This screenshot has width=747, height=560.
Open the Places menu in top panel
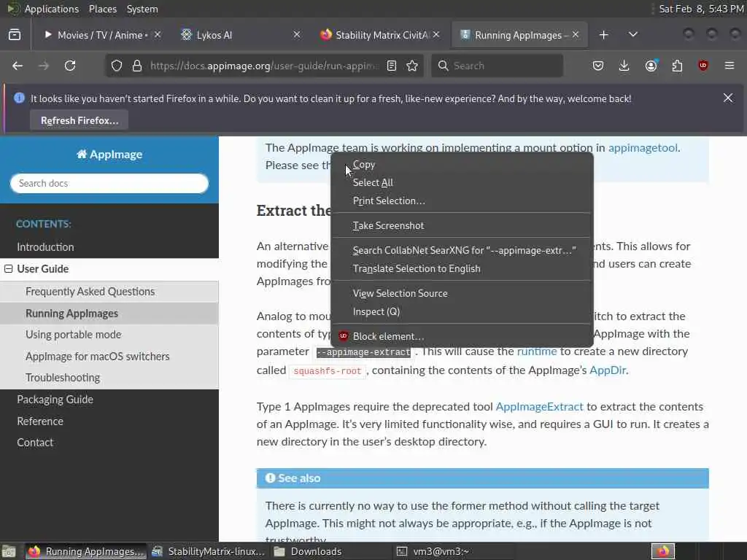tap(102, 9)
